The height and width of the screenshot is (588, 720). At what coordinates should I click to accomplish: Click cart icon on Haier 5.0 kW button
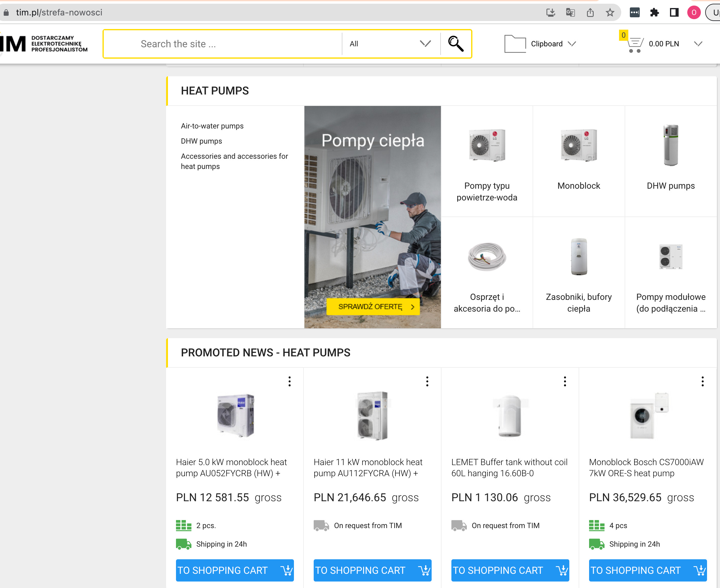tap(287, 570)
